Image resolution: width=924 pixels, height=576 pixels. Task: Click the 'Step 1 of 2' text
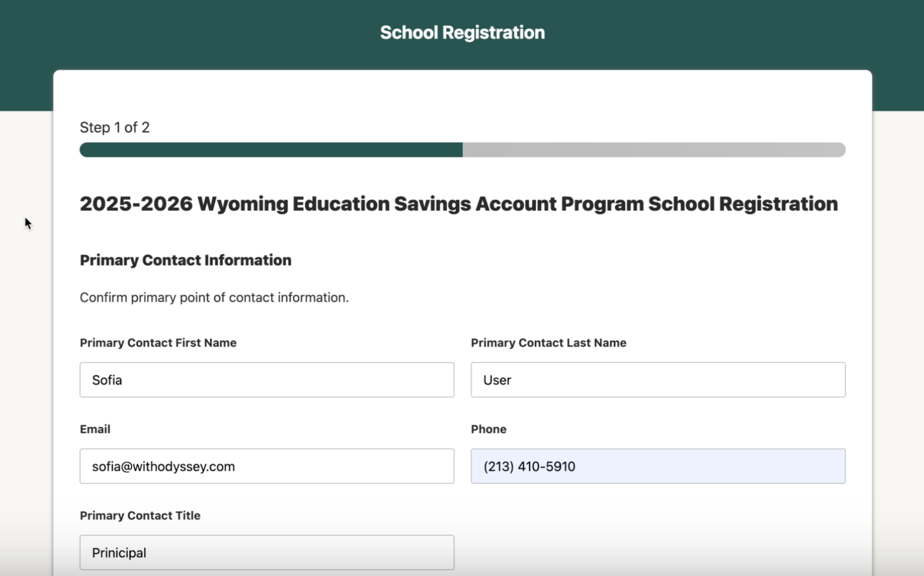[x=115, y=127]
